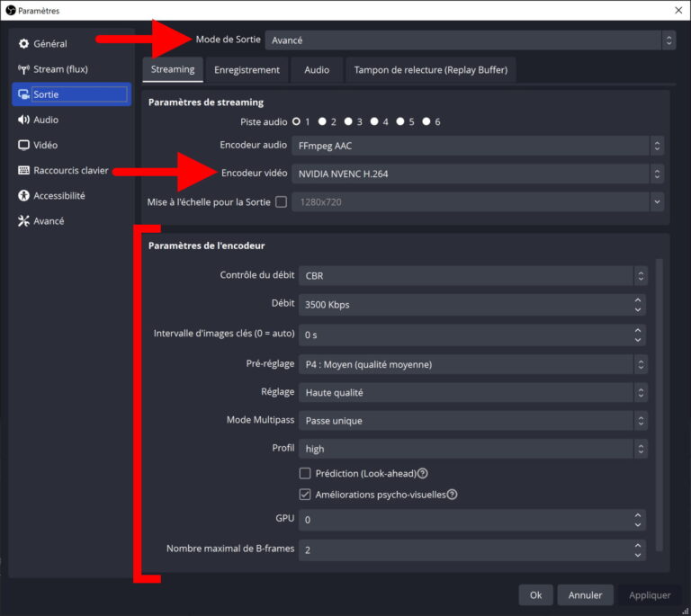691x616 pixels.
Task: Select audio track 3 radio button
Action: point(347,121)
